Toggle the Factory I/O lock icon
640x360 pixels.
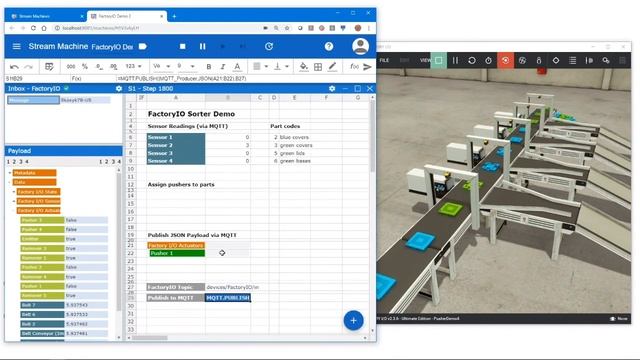click(x=539, y=60)
